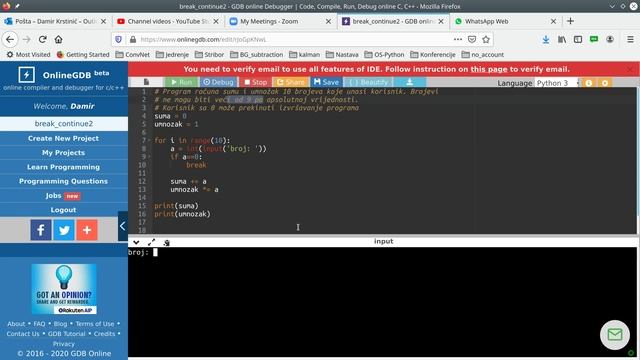Open editor settings gear icon
Viewport: 640px width, 360px height.
tap(604, 83)
